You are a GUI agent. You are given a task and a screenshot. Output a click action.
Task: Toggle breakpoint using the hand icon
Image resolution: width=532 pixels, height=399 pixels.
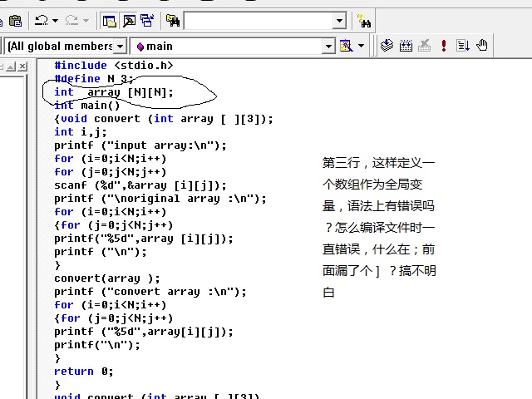[482, 46]
